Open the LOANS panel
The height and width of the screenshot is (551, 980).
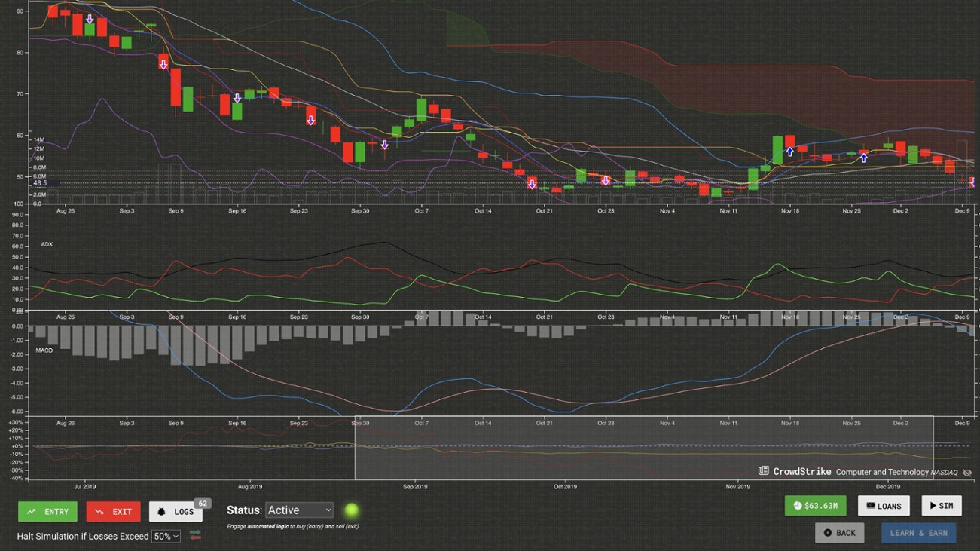coord(884,506)
